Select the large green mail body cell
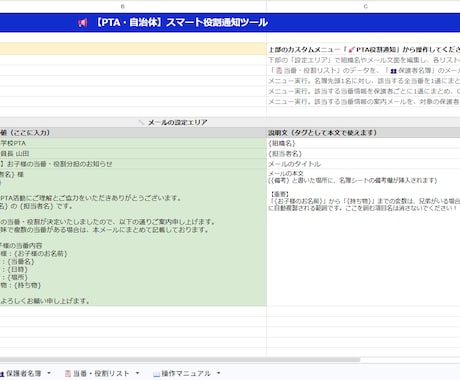Image resolution: width=460 pixels, height=380 pixels. pos(133,237)
